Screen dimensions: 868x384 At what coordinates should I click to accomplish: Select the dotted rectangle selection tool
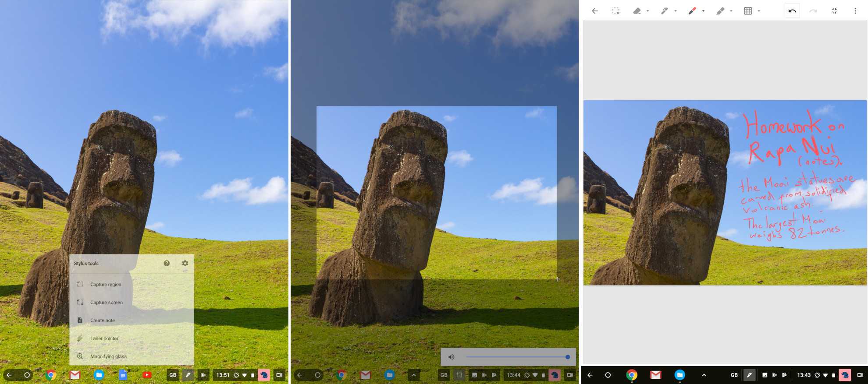tap(615, 11)
